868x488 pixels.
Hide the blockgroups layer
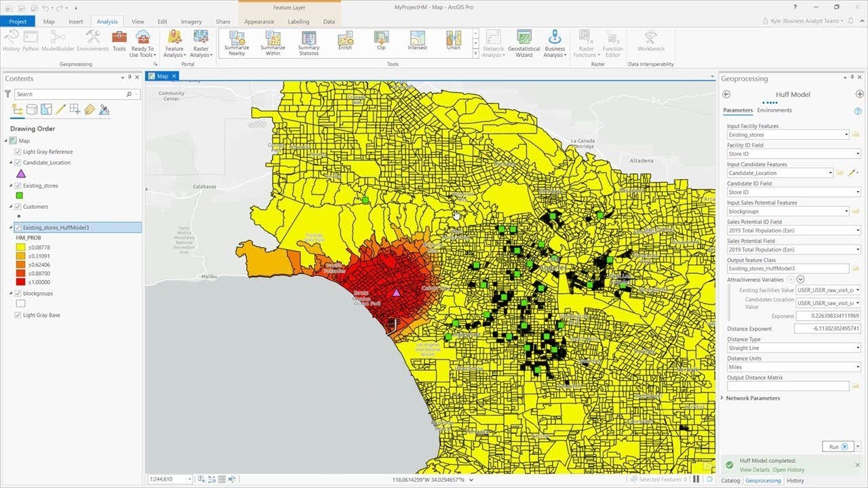(x=18, y=293)
